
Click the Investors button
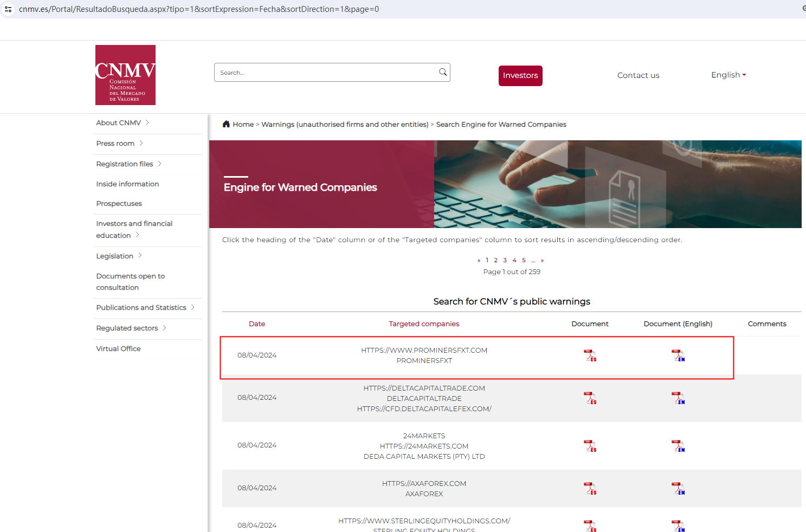pos(520,75)
